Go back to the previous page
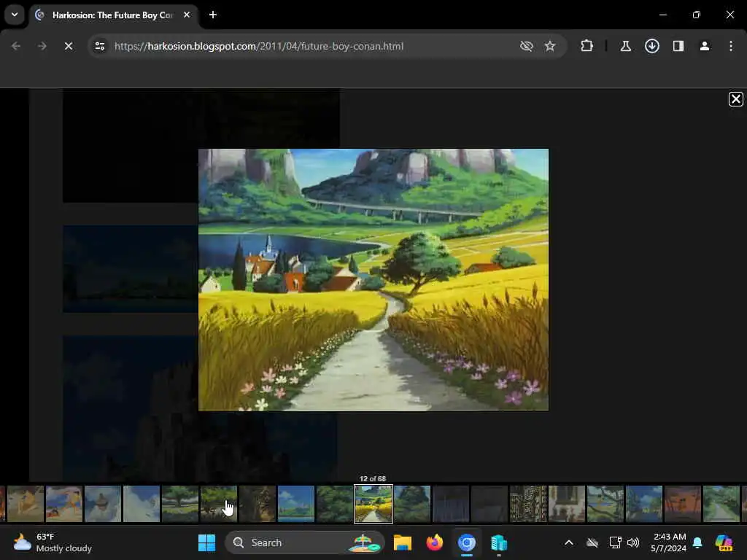747x560 pixels. tap(16, 46)
